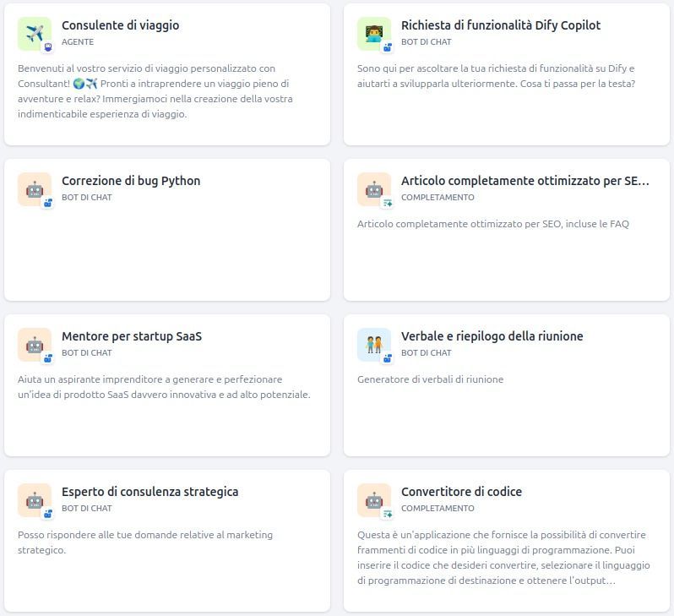Click the Dify Copilot technologist avatar icon

[373, 33]
